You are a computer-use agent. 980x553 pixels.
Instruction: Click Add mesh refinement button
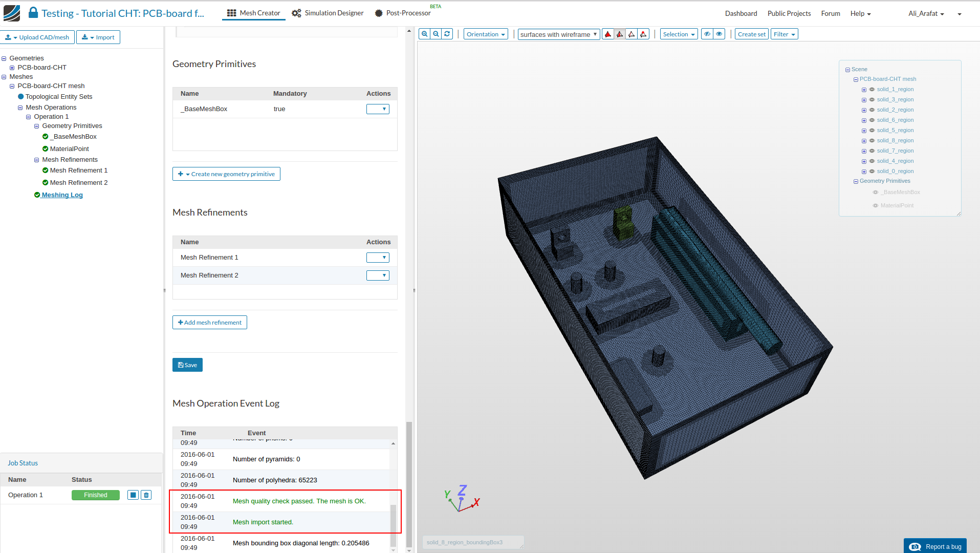click(210, 323)
